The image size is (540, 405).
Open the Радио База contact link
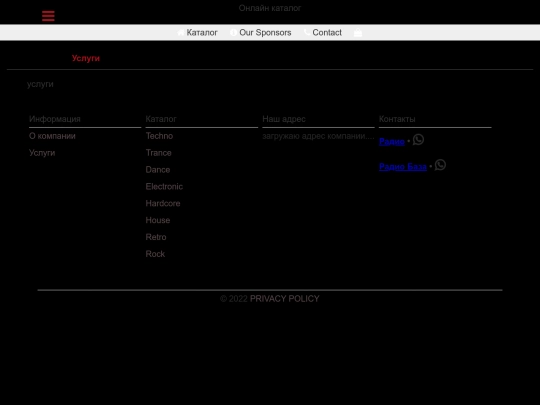[x=403, y=167]
